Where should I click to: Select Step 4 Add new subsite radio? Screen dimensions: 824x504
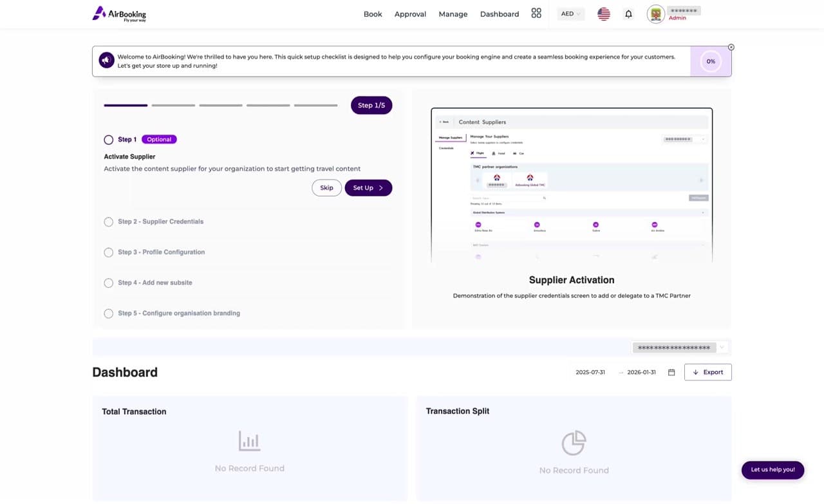(x=109, y=283)
